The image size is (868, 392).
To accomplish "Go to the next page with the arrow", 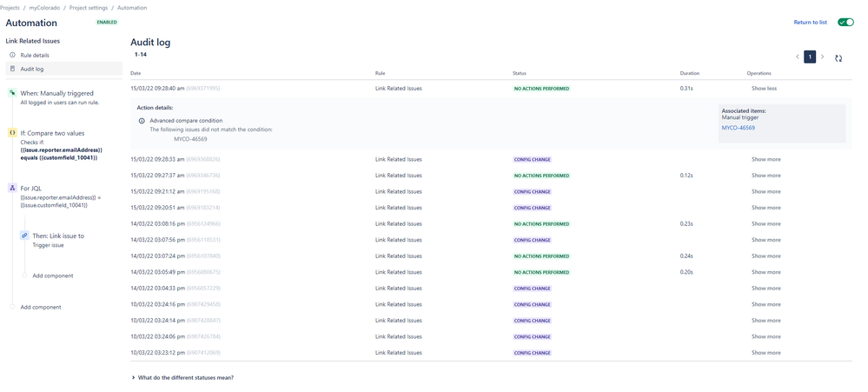I will 822,57.
